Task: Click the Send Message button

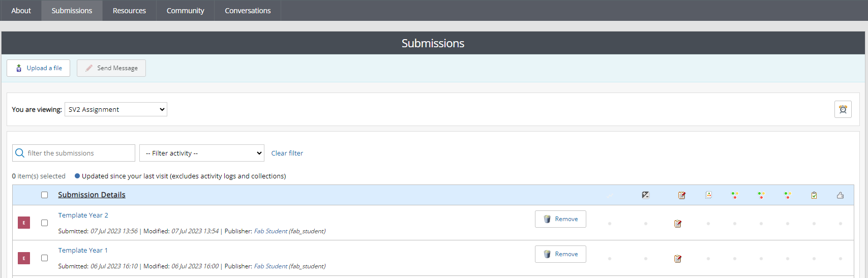Action: (111, 68)
